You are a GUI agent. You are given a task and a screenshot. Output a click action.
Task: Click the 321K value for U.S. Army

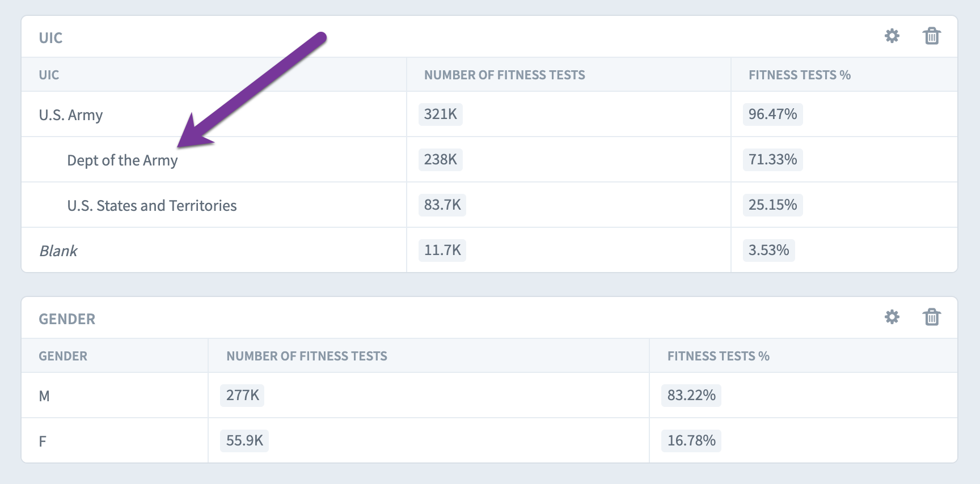(441, 114)
